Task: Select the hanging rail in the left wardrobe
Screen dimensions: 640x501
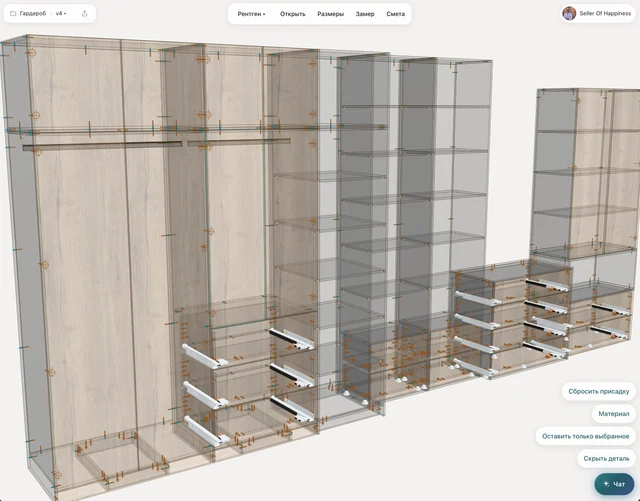Action: 102,146
